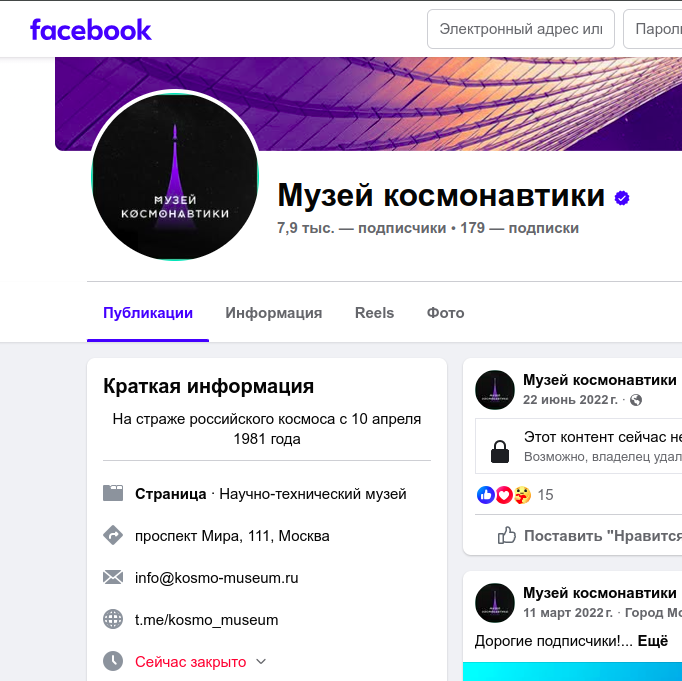Image resolution: width=682 pixels, height=681 pixels.
Task: Focus the Электронный адрес input field
Action: click(521, 29)
